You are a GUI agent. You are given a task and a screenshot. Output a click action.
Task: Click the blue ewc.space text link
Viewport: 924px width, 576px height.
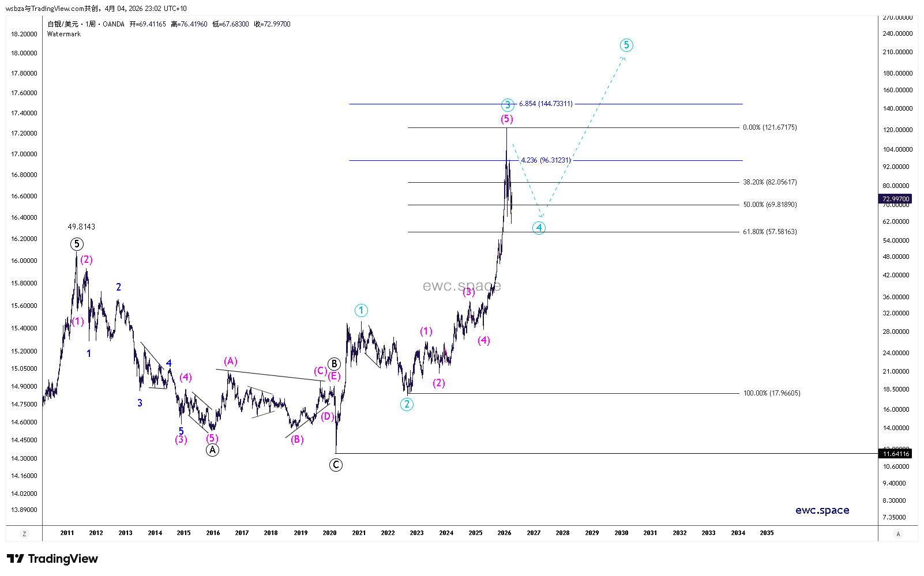click(x=822, y=510)
